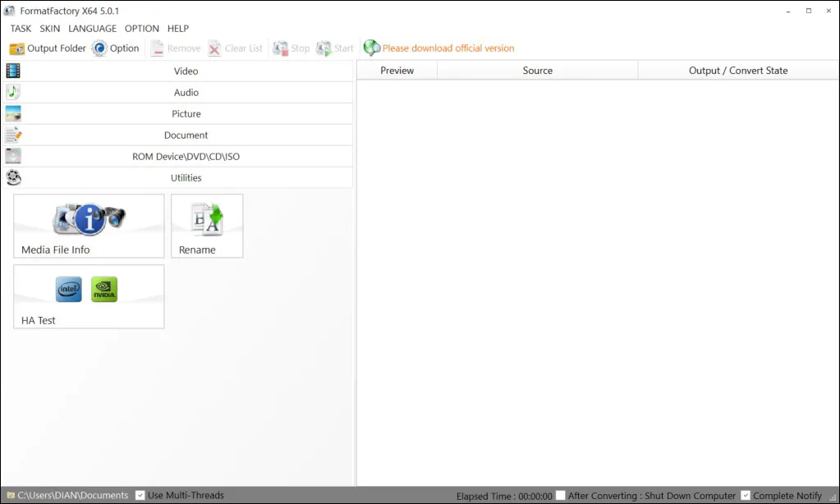This screenshot has width=840, height=504.
Task: Open the Output Folder toolbar icon
Action: 17,48
